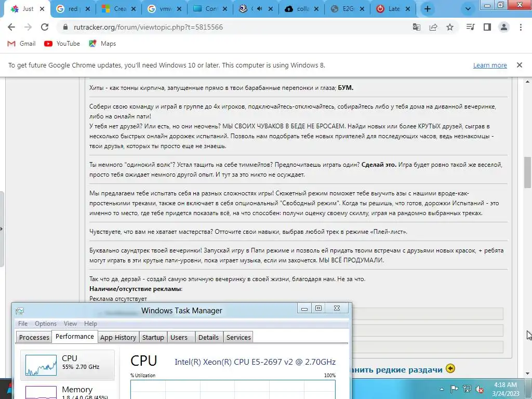Open Action Center flag icon
The width and height of the screenshot is (532, 399).
click(454, 389)
